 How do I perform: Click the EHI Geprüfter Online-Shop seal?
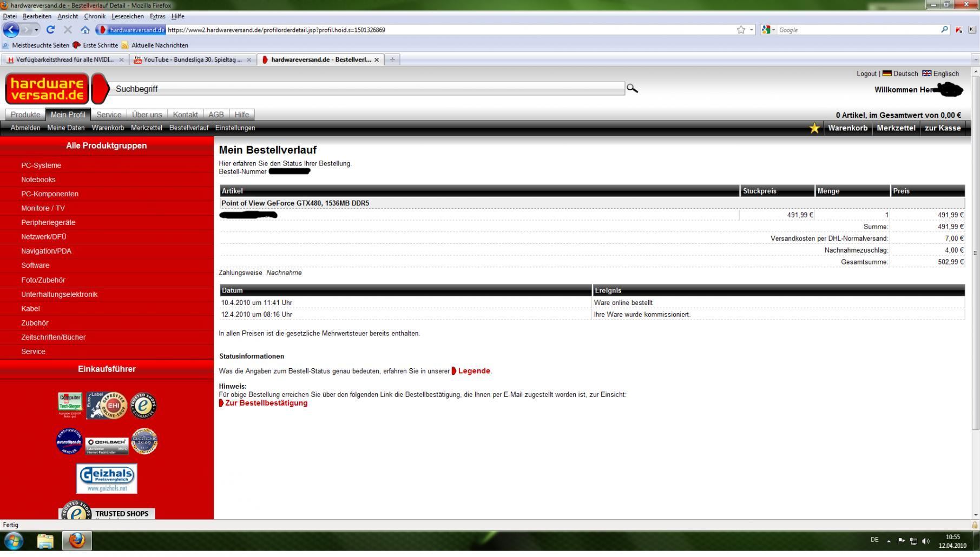(x=107, y=405)
